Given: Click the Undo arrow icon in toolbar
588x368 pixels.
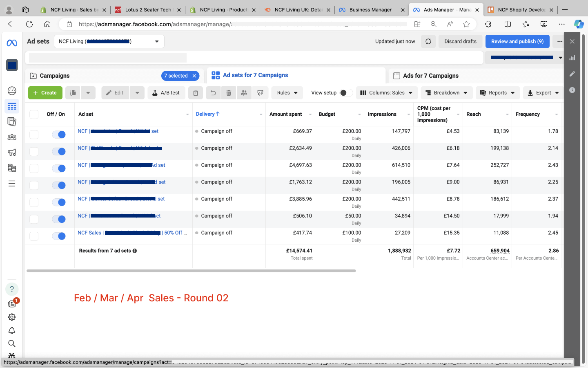Looking at the screenshot, I should pyautogui.click(x=213, y=93).
